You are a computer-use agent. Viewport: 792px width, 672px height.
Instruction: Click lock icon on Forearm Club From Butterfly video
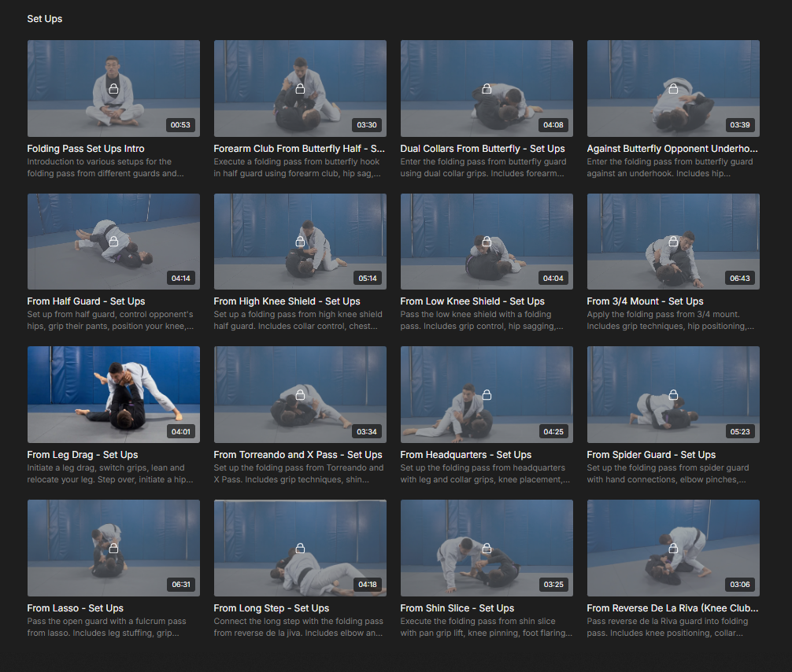(x=300, y=89)
